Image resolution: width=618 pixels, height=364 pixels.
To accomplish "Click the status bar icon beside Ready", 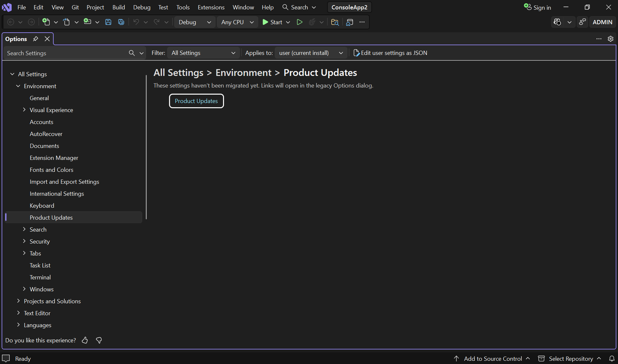I will pos(6,359).
